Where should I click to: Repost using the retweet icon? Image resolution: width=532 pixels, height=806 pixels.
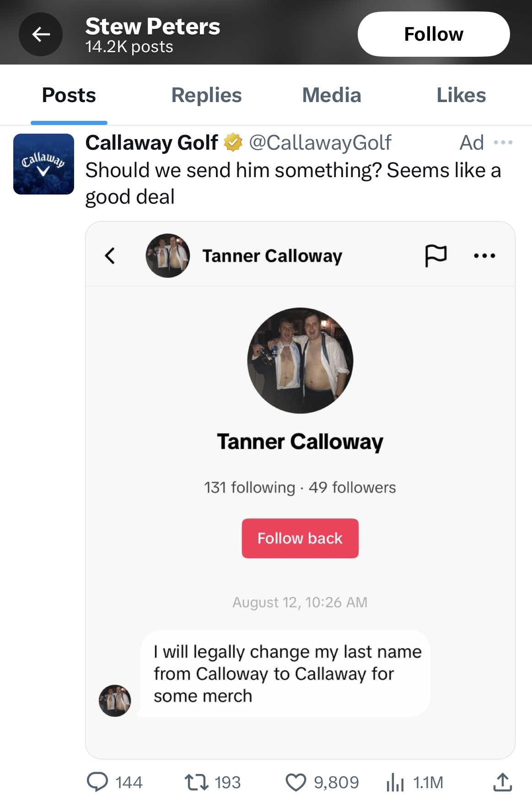click(x=196, y=782)
